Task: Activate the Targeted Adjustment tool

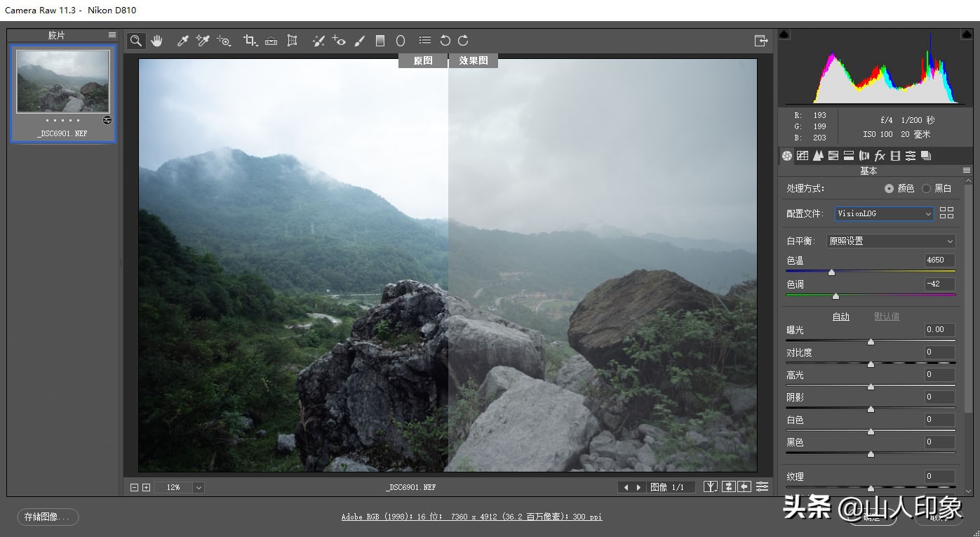Action: 224,41
